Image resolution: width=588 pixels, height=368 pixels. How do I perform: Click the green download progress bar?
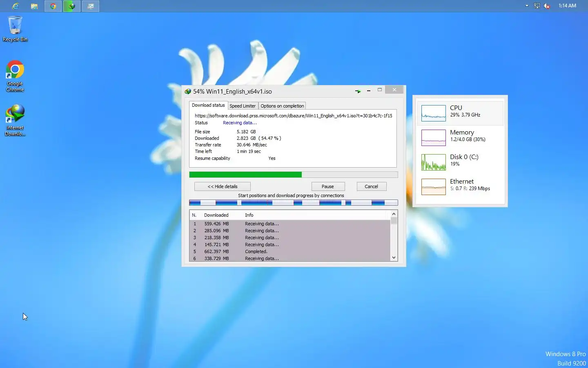tap(293, 175)
